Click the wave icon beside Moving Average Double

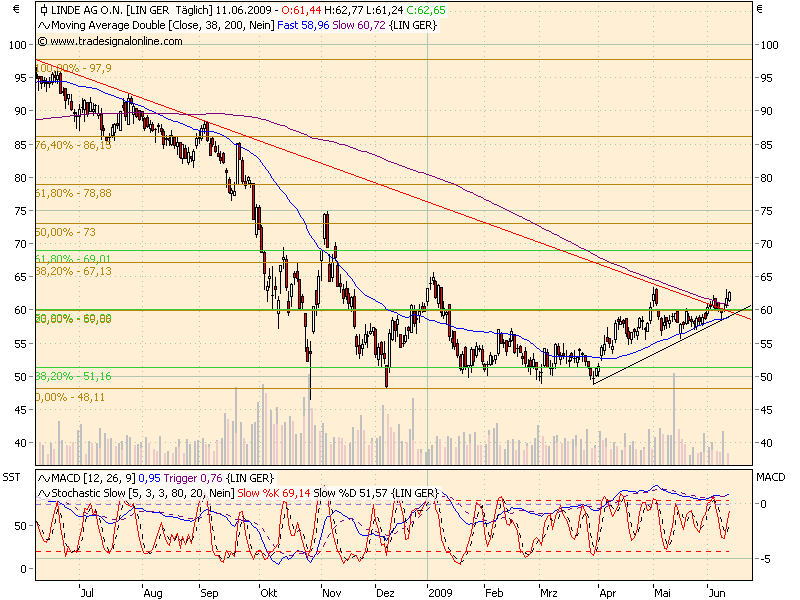44,26
